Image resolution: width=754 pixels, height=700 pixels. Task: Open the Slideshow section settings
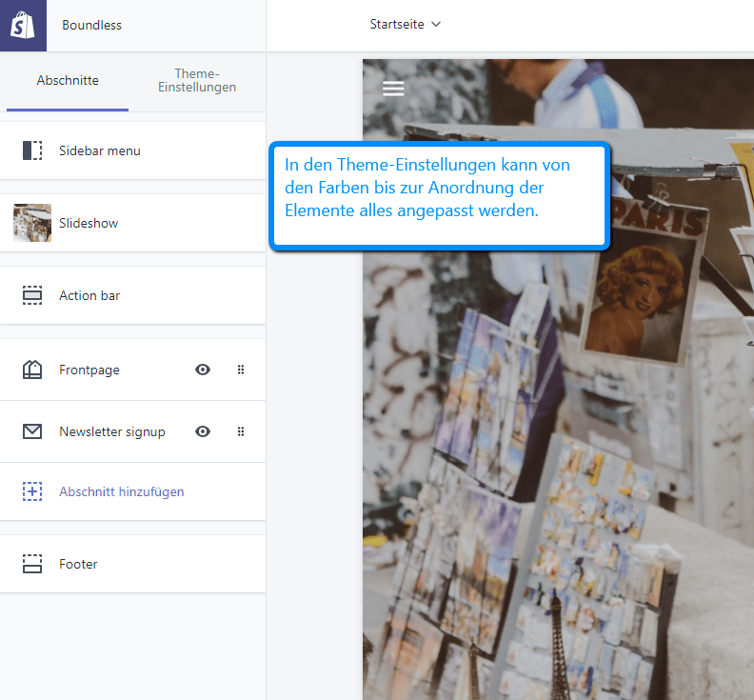[x=132, y=223]
